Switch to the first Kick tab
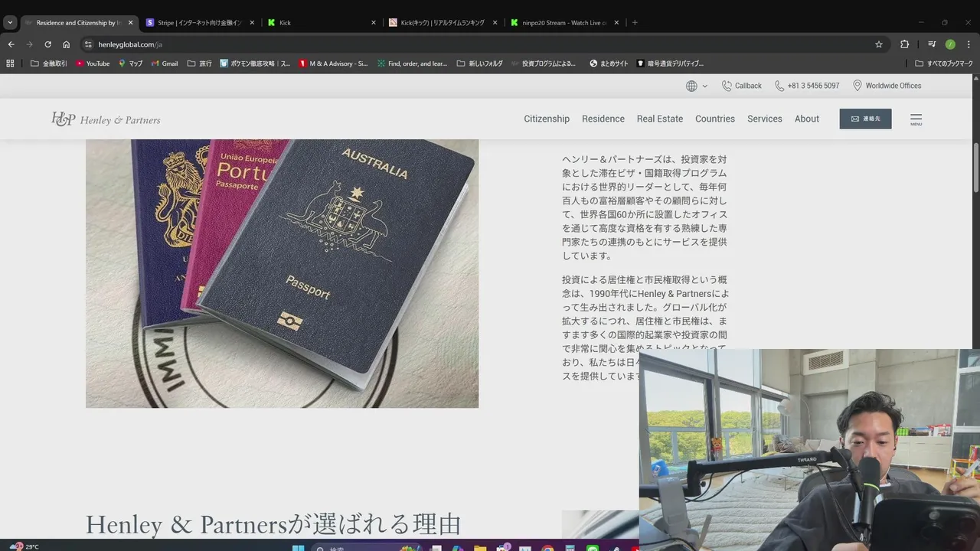The height and width of the screenshot is (551, 980). click(320, 23)
